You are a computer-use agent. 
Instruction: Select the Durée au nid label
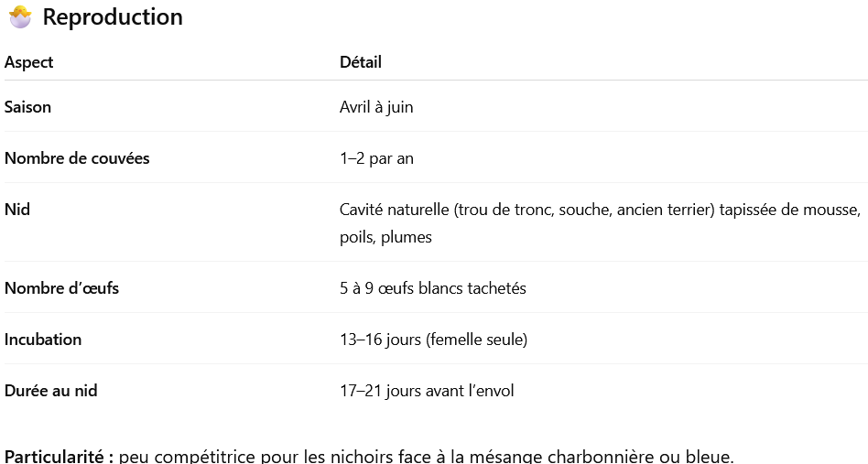[x=51, y=391]
